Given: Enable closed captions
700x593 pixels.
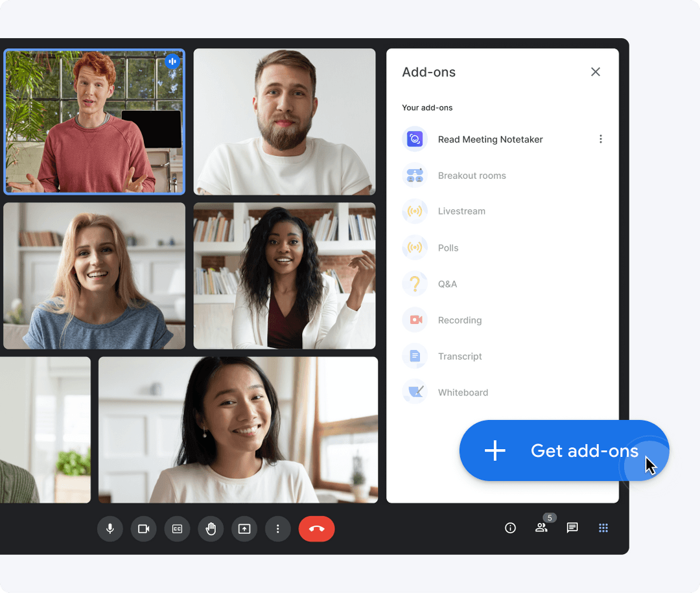Looking at the screenshot, I should click(x=177, y=529).
